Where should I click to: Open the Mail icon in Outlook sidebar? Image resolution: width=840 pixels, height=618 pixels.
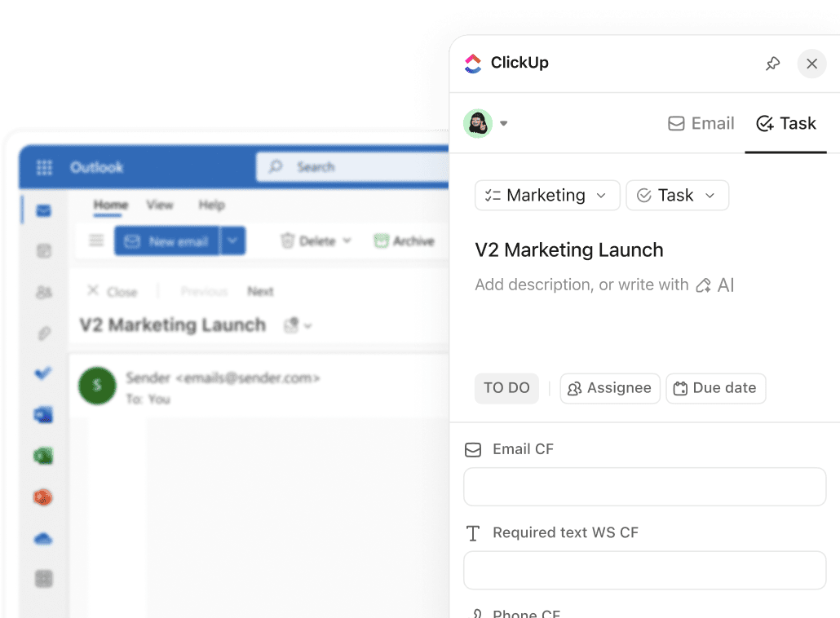[x=43, y=210]
